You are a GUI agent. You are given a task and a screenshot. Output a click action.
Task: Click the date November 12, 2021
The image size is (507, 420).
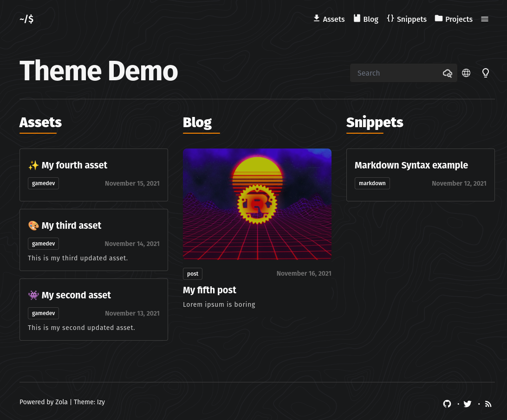(x=459, y=183)
